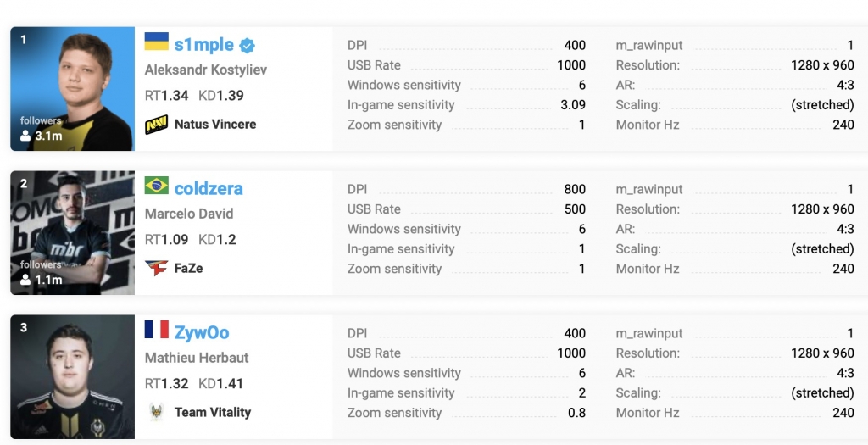Image resolution: width=868 pixels, height=445 pixels.
Task: Open the coldzera player profile link
Action: coord(209,189)
